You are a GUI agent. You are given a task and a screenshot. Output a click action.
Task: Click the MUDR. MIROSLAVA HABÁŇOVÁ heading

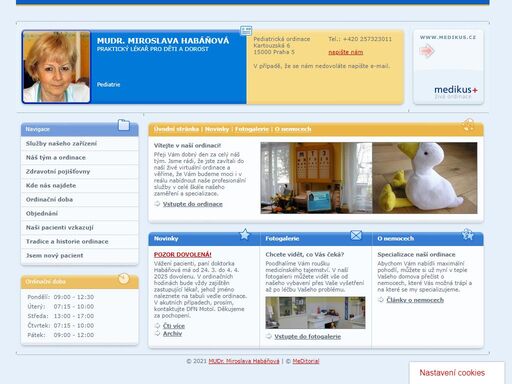click(163, 41)
